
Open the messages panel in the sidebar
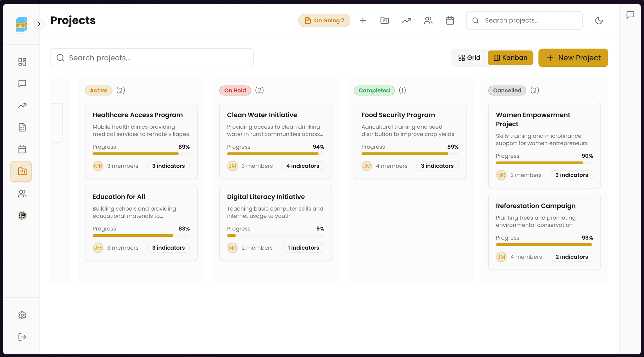[22, 83]
